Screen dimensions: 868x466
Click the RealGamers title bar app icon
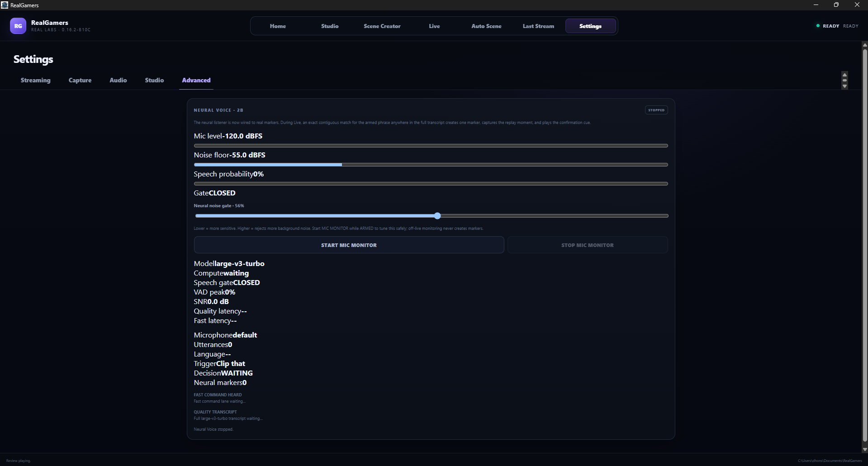coord(5,5)
